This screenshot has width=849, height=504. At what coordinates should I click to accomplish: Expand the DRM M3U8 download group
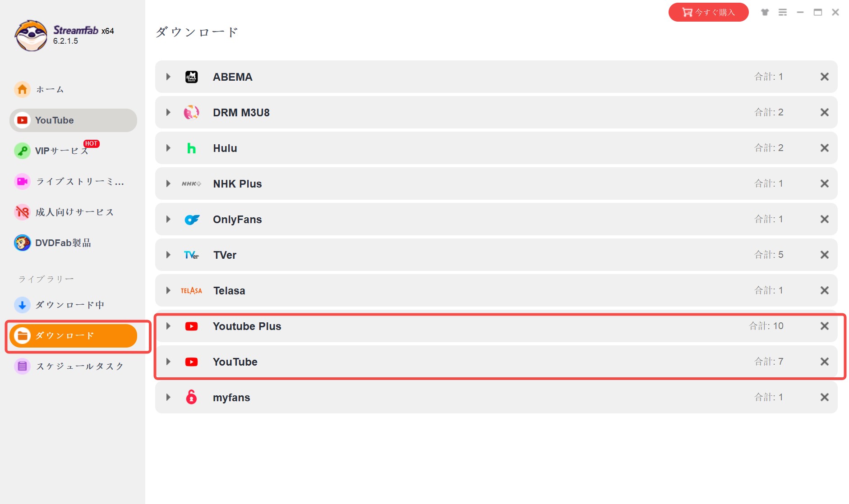click(x=168, y=112)
